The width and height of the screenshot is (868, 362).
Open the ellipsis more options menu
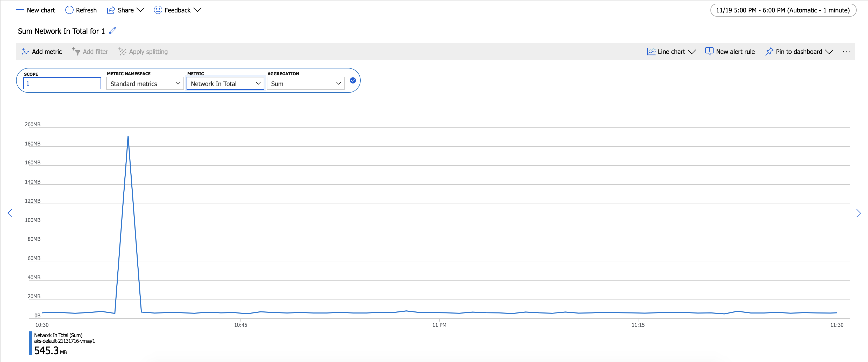click(846, 52)
